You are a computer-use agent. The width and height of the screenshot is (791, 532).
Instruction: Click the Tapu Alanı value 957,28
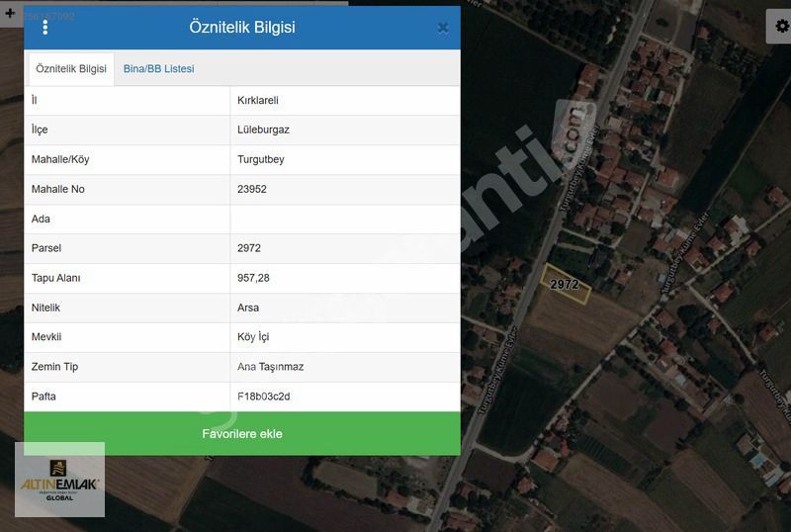click(x=253, y=278)
